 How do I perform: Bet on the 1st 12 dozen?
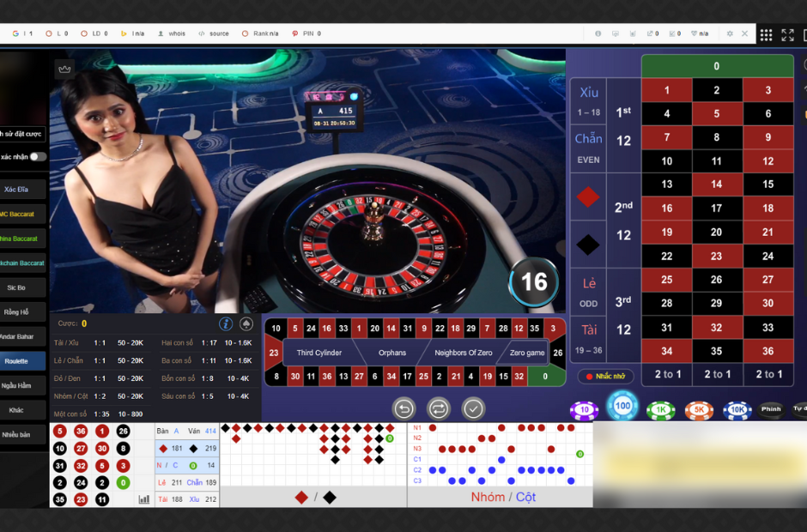(623, 125)
